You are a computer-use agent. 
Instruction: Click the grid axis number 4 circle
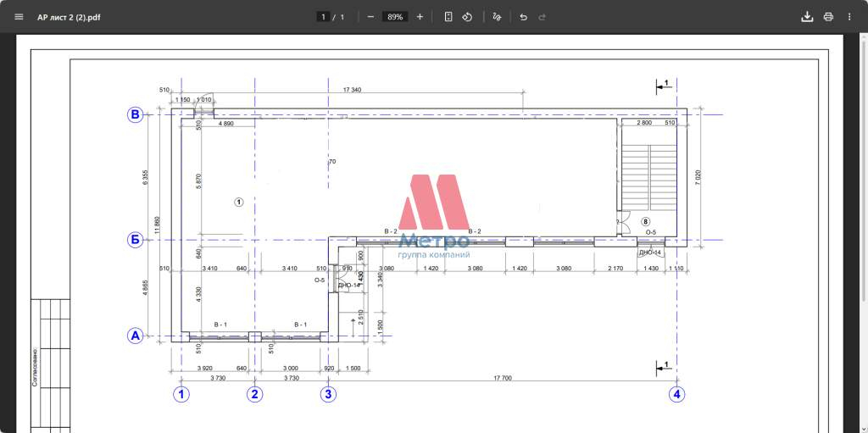click(676, 393)
